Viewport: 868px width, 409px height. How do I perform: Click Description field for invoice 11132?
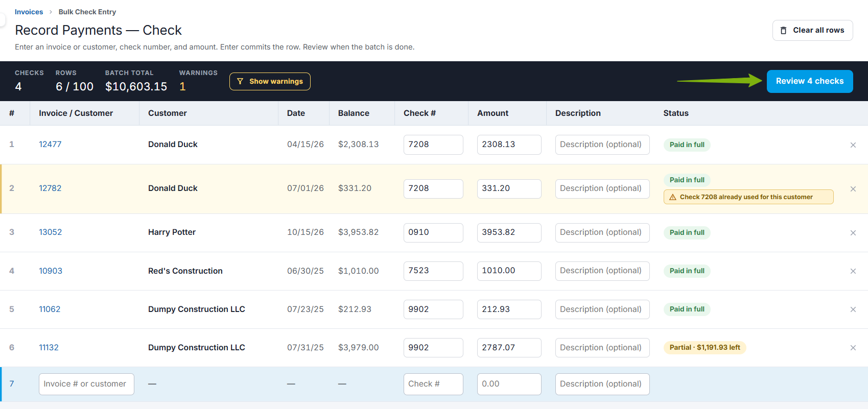pos(602,348)
